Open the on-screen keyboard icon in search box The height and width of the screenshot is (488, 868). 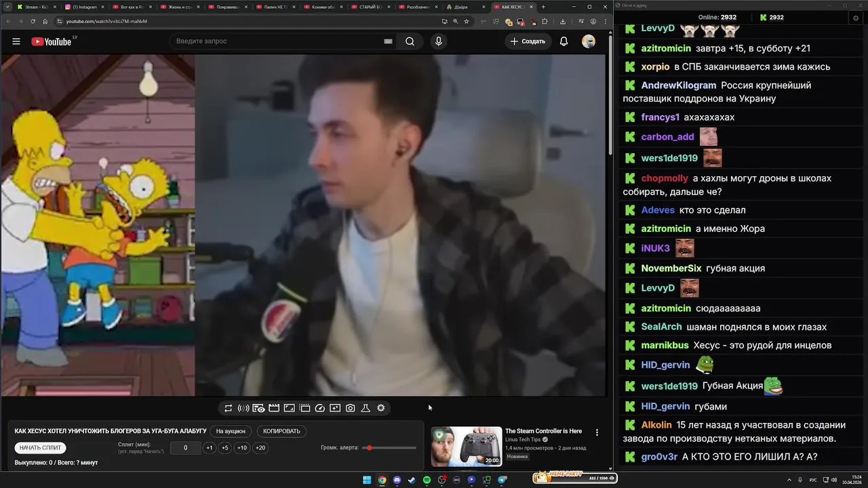pyautogui.click(x=388, y=41)
